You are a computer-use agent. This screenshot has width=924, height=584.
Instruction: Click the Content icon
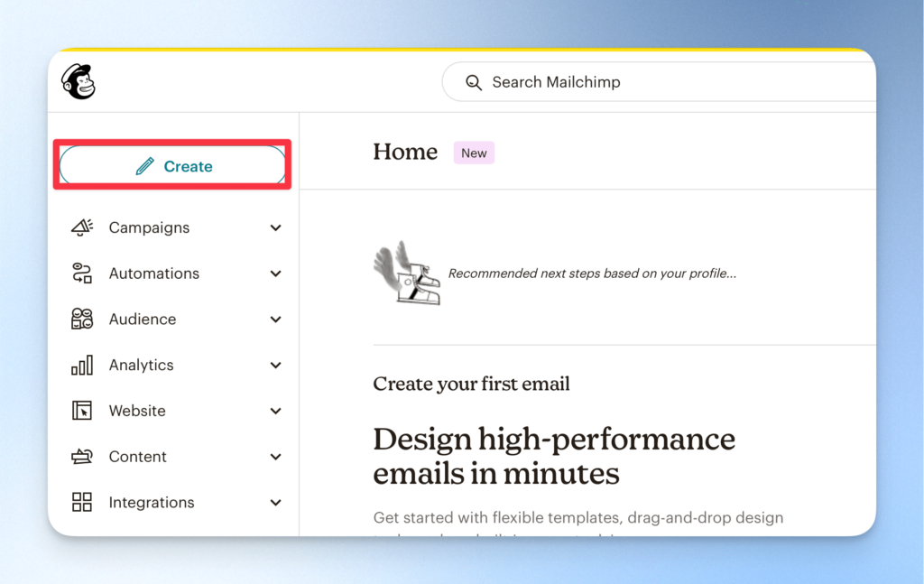coord(82,456)
